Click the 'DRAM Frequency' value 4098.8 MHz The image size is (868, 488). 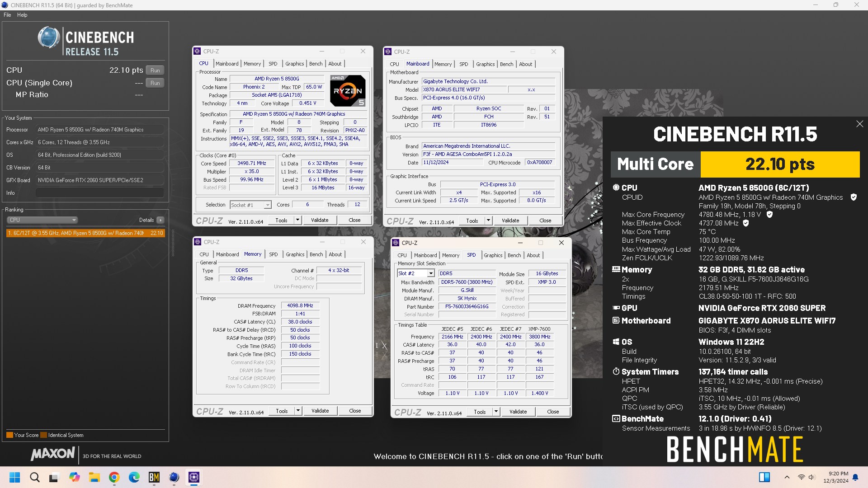tap(300, 305)
